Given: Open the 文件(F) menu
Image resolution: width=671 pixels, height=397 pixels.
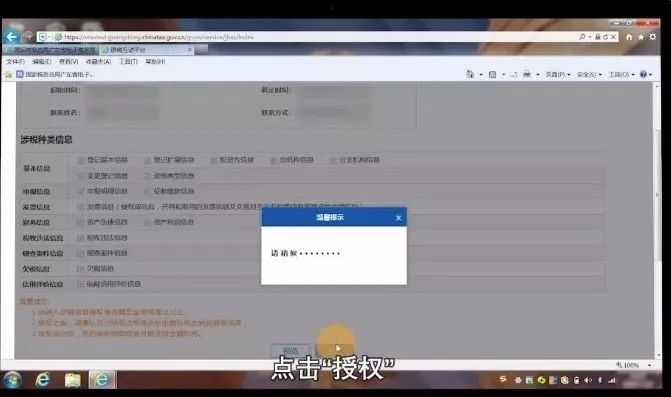Looking at the screenshot, I should pyautogui.click(x=15, y=62).
